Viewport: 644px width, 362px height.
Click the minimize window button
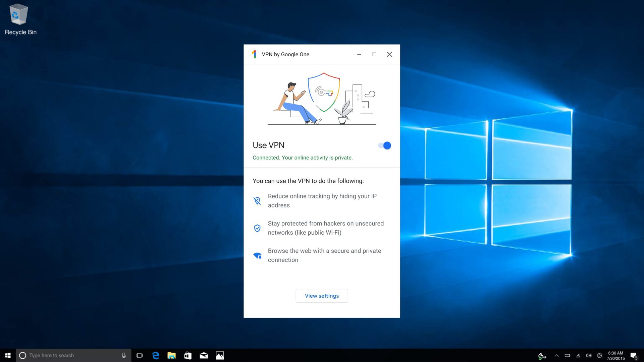(359, 54)
